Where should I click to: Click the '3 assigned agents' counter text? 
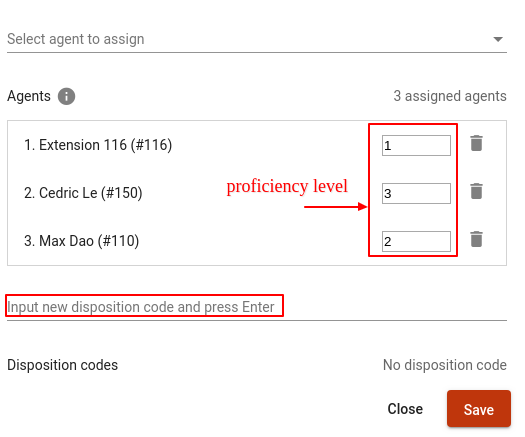[x=450, y=96]
